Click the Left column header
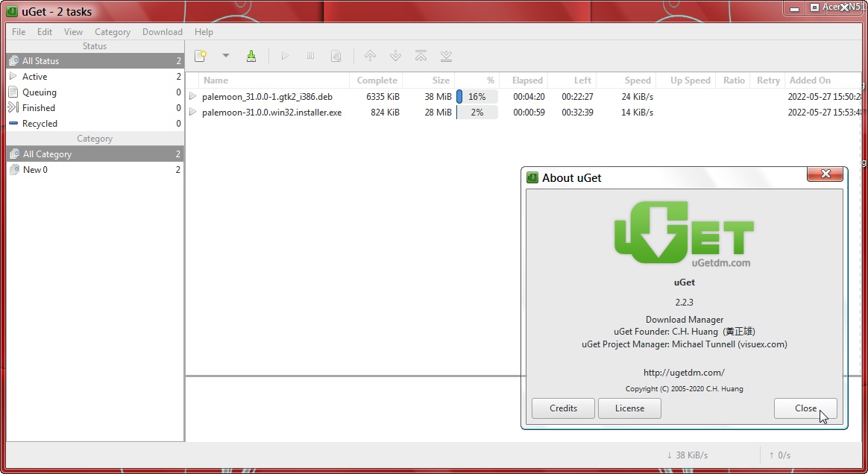This screenshot has height=474, width=868. point(573,80)
